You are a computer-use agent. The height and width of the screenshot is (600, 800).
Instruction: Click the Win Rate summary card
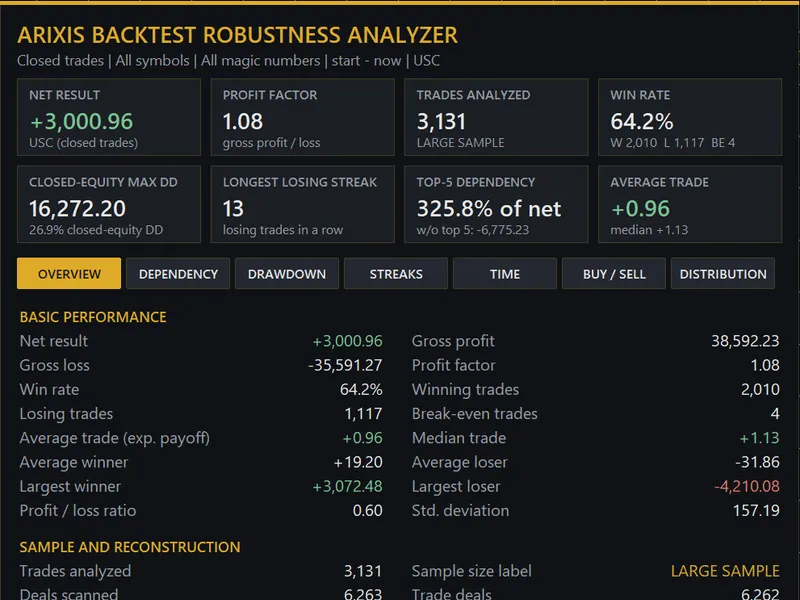tap(690, 117)
